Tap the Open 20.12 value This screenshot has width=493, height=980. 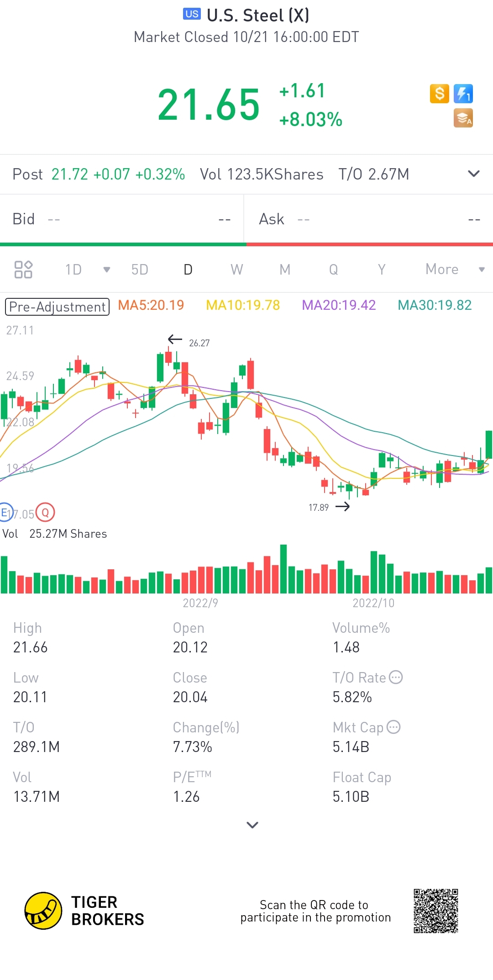point(190,647)
